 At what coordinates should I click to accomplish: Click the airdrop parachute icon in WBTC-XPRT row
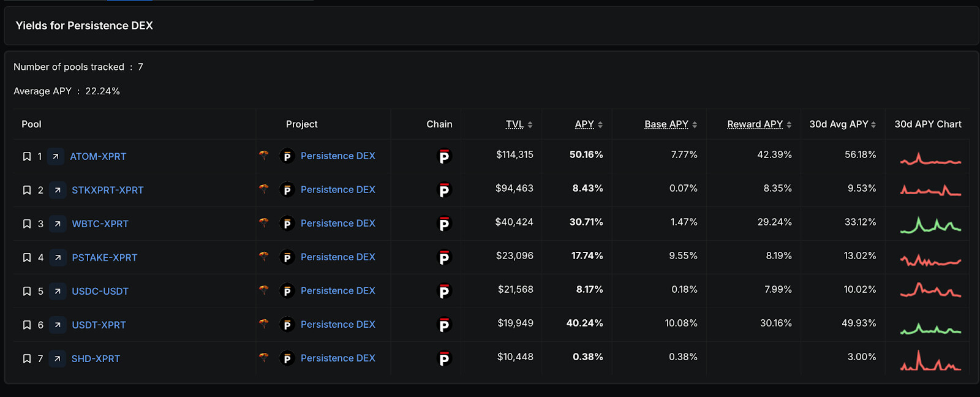pyautogui.click(x=264, y=222)
